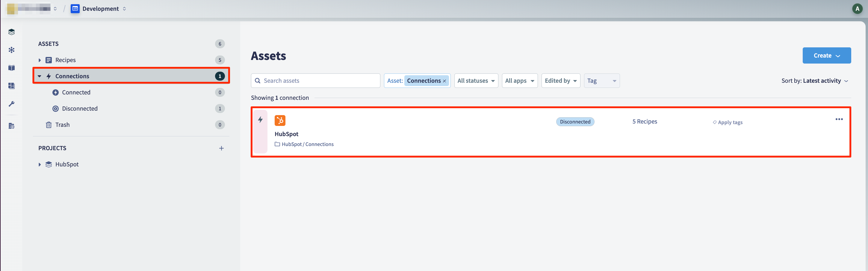Remove the Connections asset filter

coord(444,81)
